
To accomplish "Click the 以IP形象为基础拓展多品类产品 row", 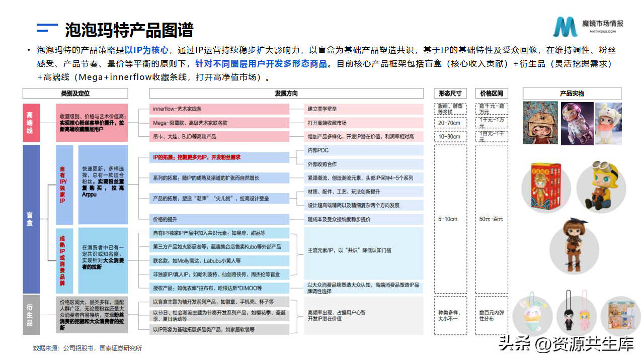I will coord(219,329).
